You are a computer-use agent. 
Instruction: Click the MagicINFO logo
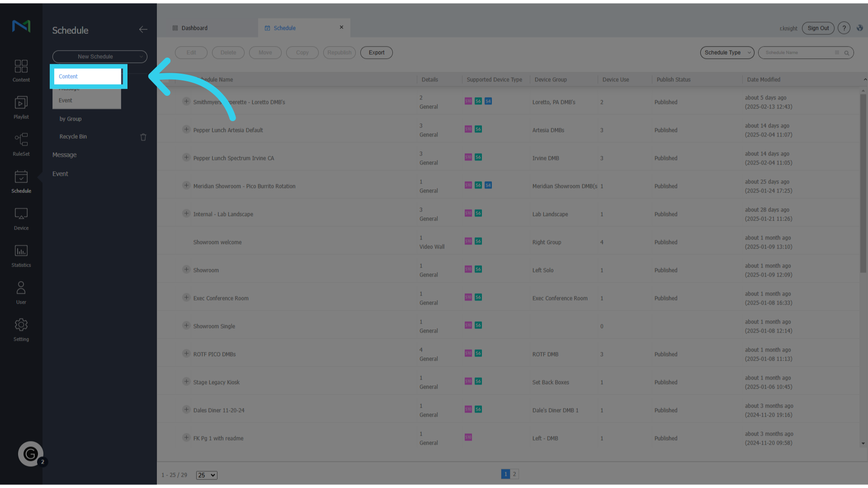pyautogui.click(x=21, y=26)
